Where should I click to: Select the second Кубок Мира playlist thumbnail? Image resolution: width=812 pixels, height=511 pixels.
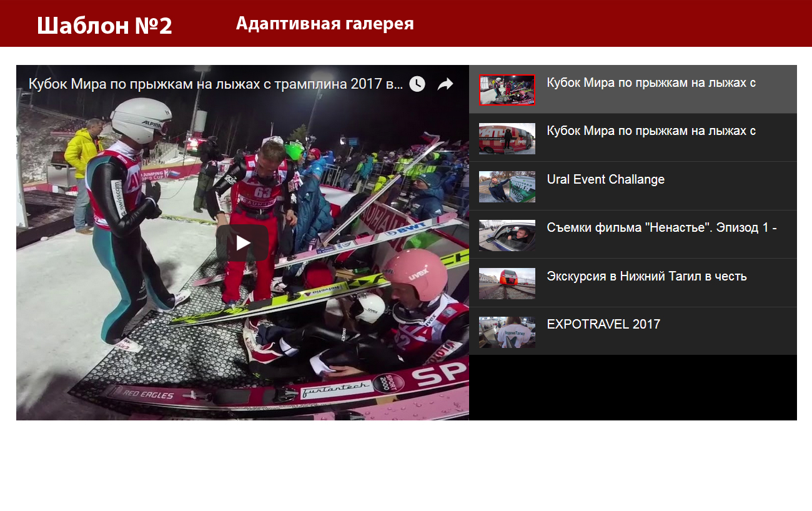click(x=507, y=138)
